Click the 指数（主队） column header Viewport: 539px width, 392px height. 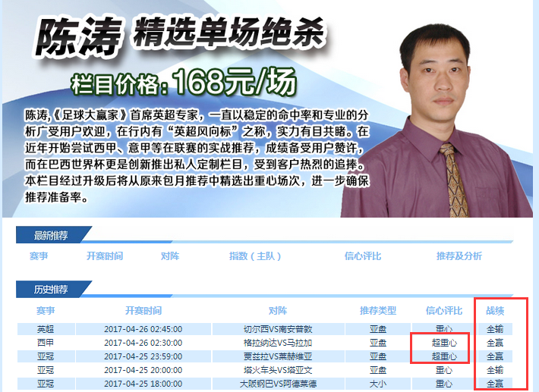(x=255, y=256)
